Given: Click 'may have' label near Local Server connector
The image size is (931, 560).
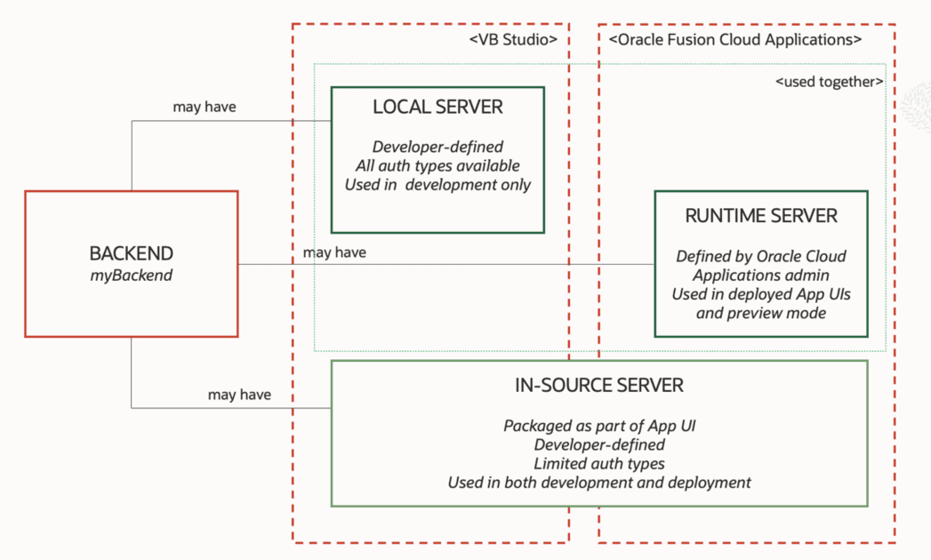Looking at the screenshot, I should [205, 107].
